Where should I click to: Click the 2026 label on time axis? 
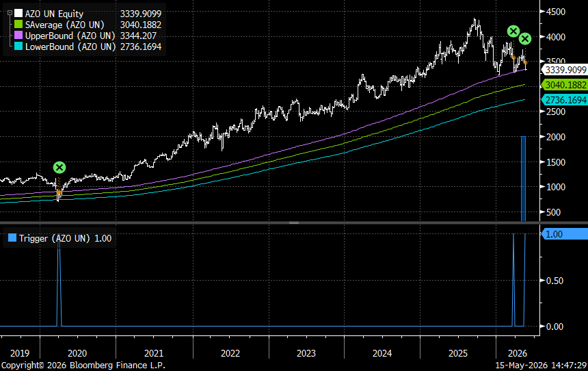click(517, 353)
